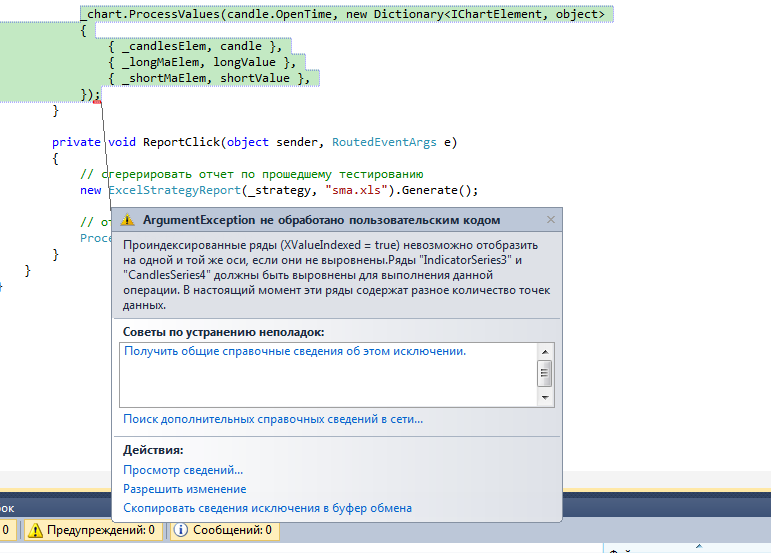Click the troubleshooting tips scrollbar thumb

point(545,375)
